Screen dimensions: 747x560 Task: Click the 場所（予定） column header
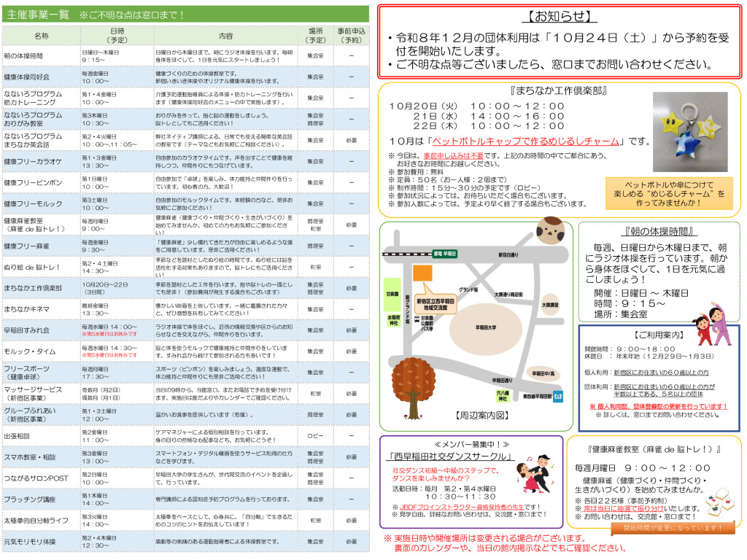[x=315, y=36]
